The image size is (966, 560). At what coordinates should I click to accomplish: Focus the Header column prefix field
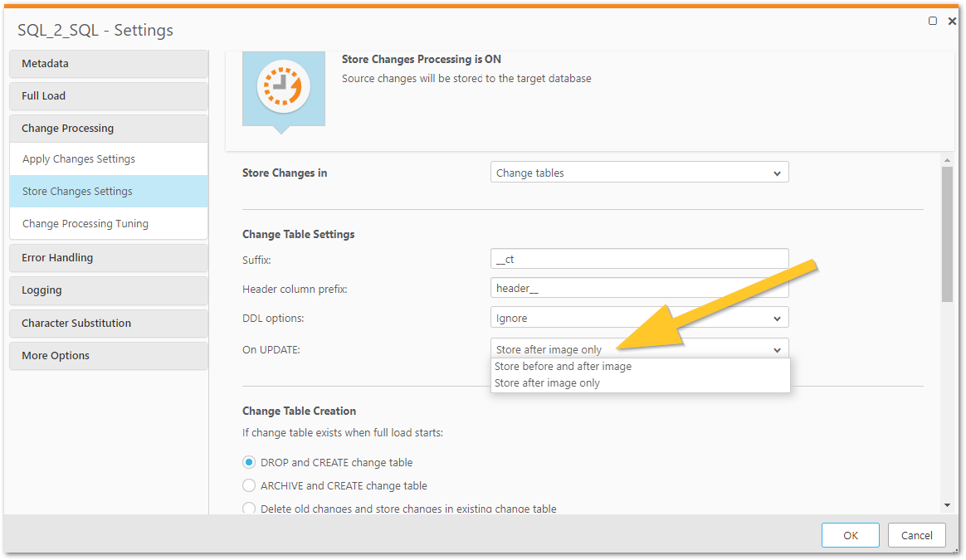pos(639,288)
